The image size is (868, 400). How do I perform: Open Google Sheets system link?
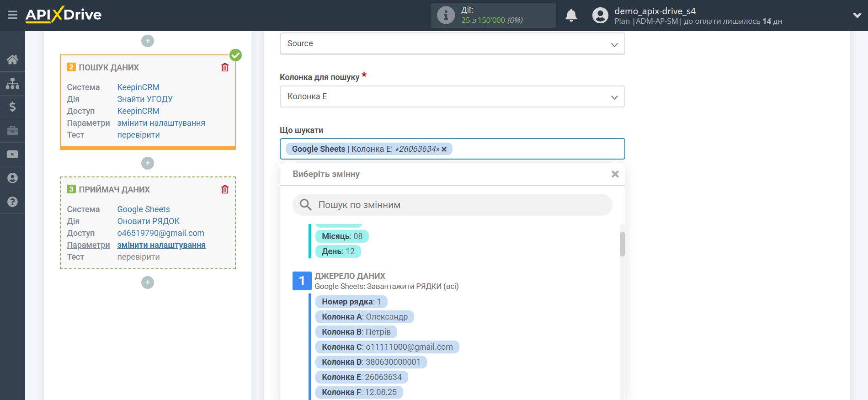[x=144, y=209]
